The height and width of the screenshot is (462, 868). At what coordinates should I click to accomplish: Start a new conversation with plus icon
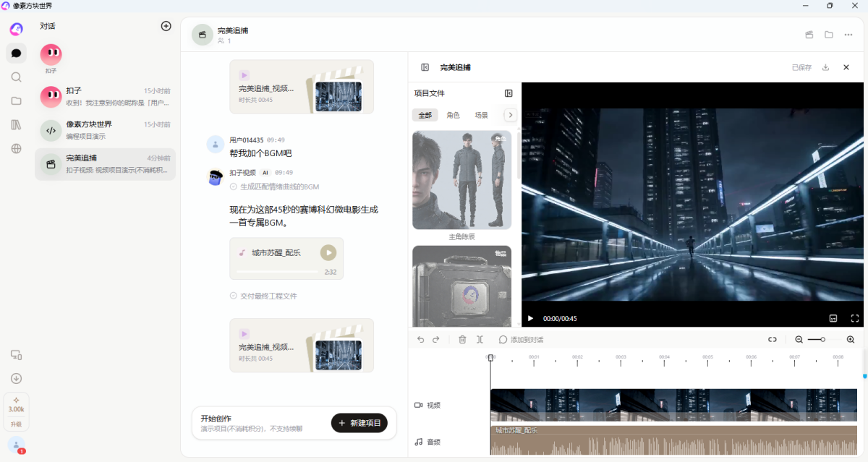coord(166,26)
